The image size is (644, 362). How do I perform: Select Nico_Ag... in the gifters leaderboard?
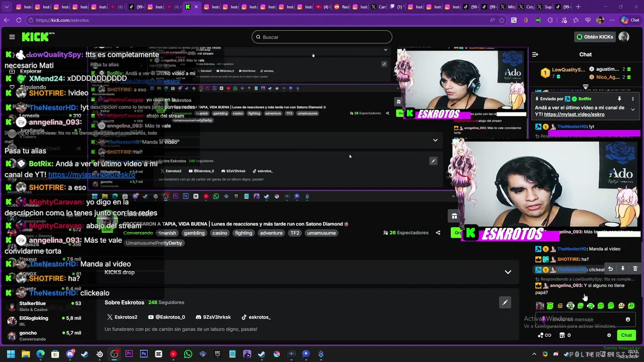pyautogui.click(x=610, y=77)
